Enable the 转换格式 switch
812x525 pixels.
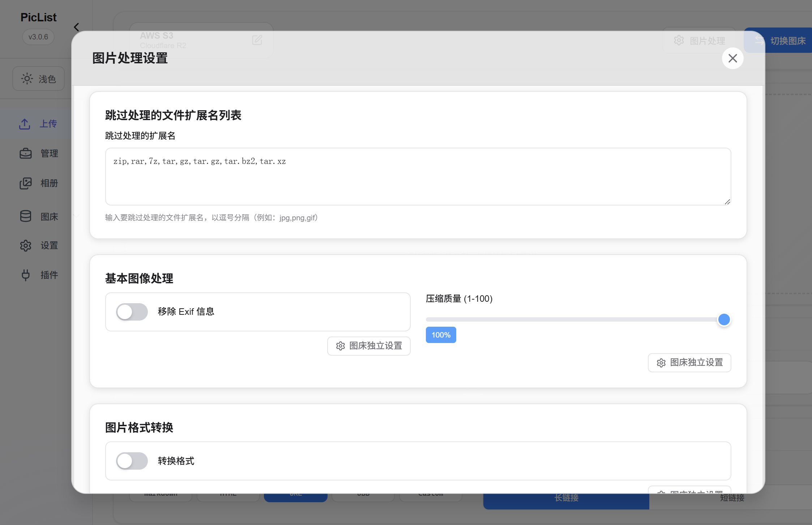132,461
